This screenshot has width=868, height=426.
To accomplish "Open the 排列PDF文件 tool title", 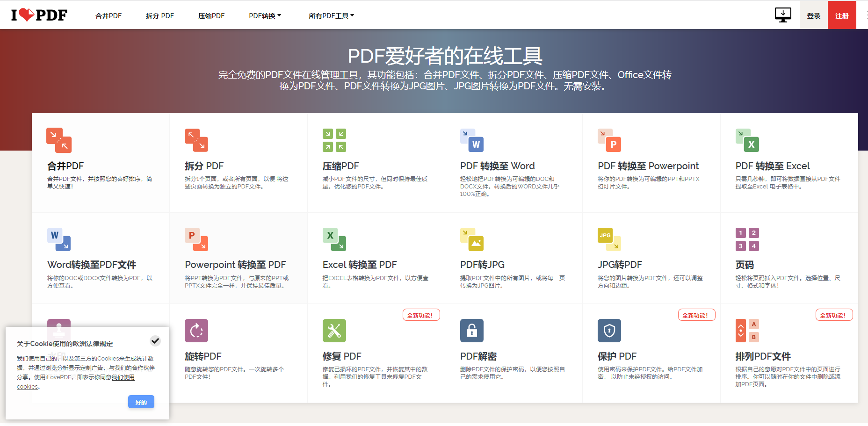I will pyautogui.click(x=763, y=356).
